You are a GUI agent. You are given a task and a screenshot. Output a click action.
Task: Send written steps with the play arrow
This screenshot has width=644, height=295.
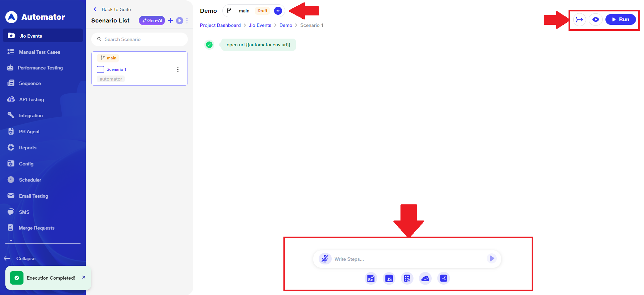coord(491,258)
